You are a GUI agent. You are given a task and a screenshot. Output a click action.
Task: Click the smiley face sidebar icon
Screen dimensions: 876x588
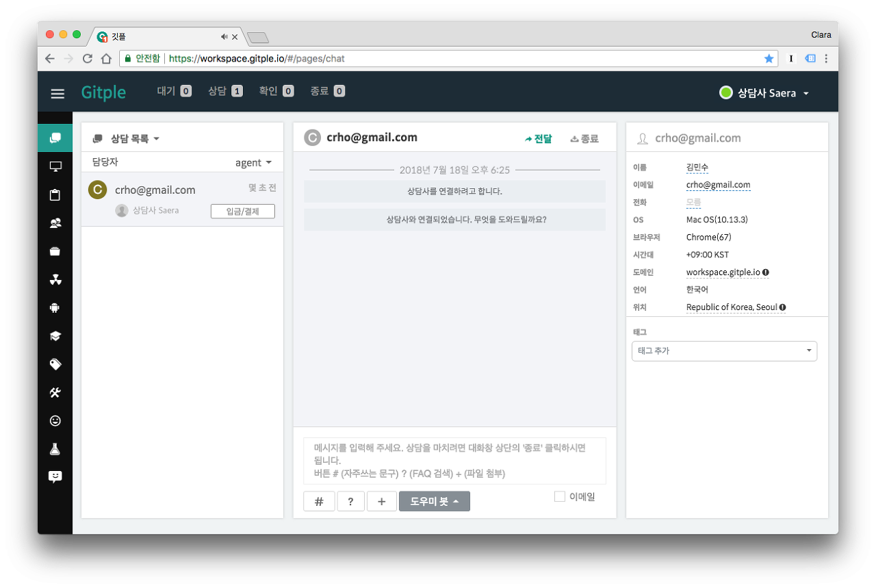coord(55,420)
